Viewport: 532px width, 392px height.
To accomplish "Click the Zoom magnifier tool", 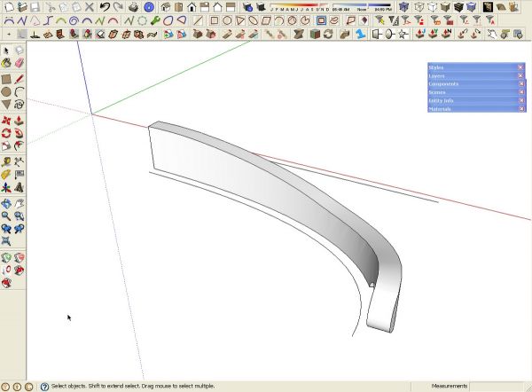I will pyautogui.click(x=6, y=216).
